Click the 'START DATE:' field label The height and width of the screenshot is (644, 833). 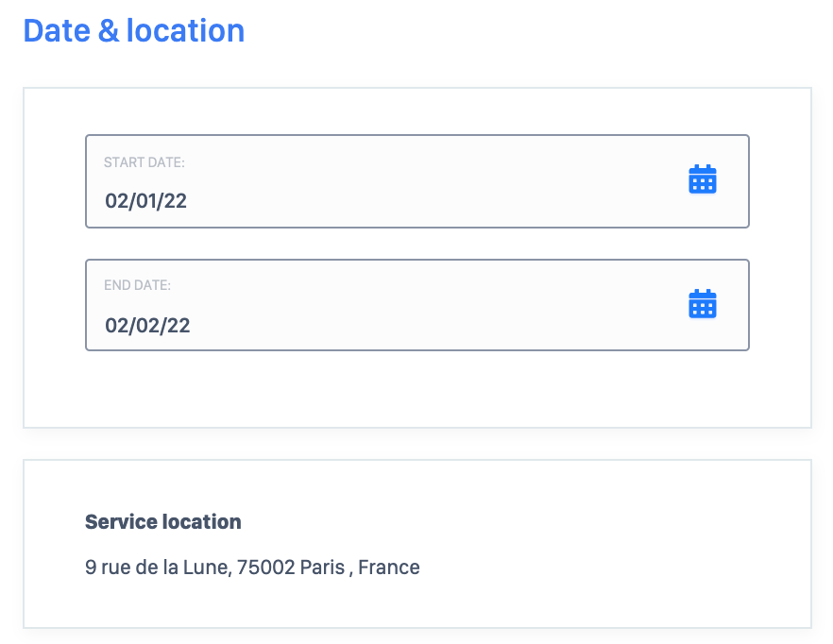[144, 162]
